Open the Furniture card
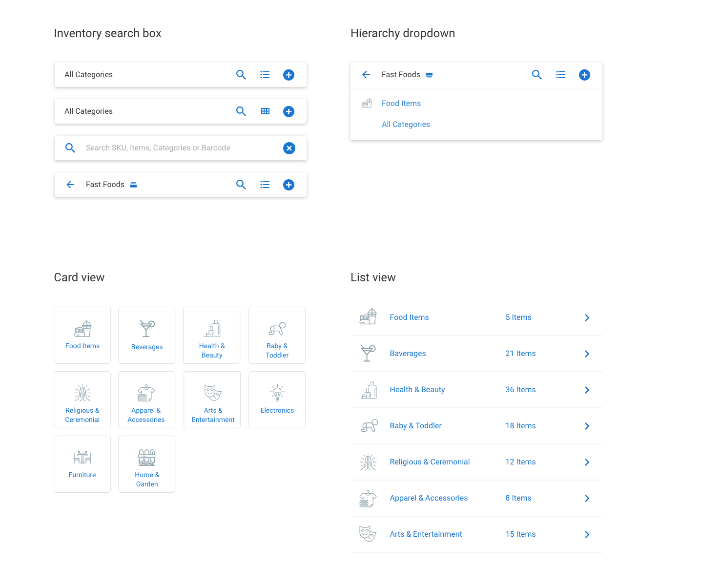 click(82, 464)
